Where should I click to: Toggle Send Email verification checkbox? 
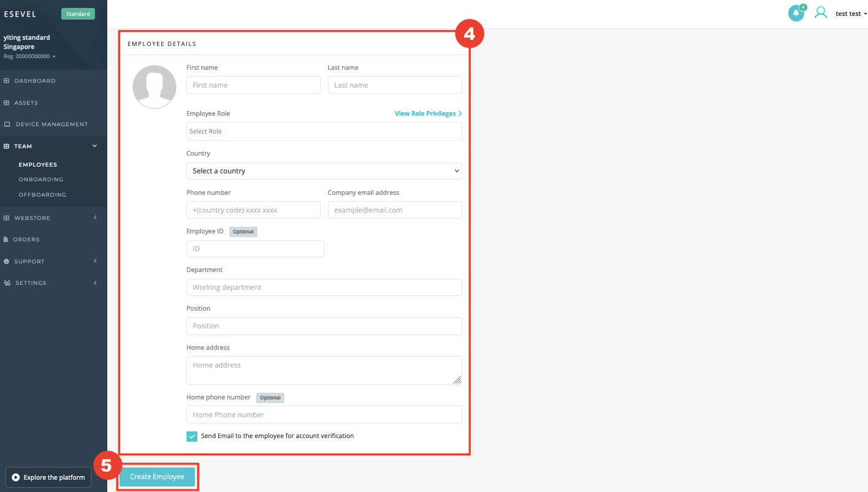[192, 436]
